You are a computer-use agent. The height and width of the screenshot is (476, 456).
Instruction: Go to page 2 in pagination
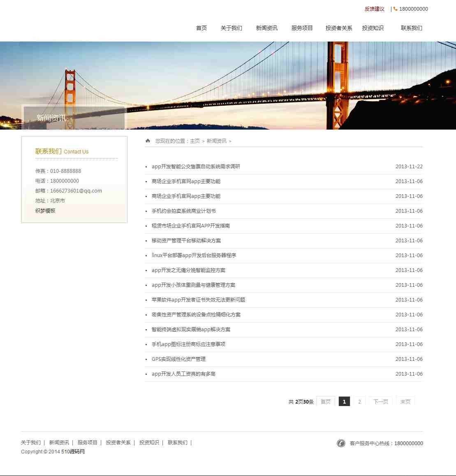click(x=359, y=402)
